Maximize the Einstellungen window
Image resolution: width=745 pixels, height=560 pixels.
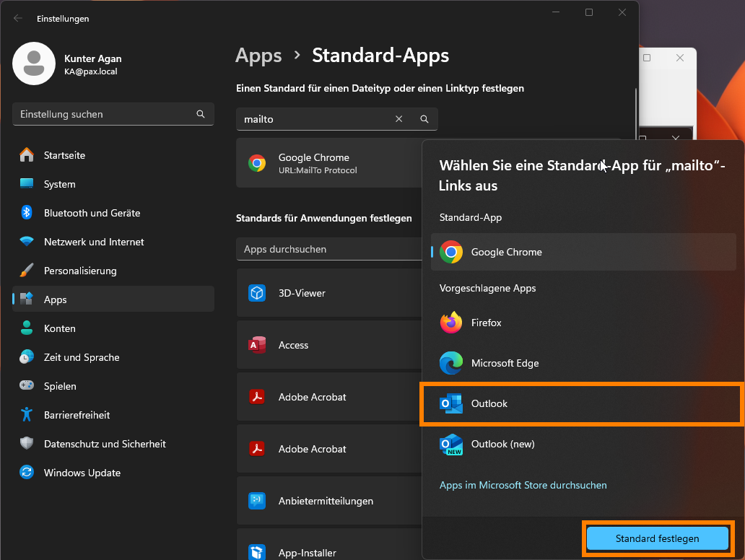tap(588, 12)
